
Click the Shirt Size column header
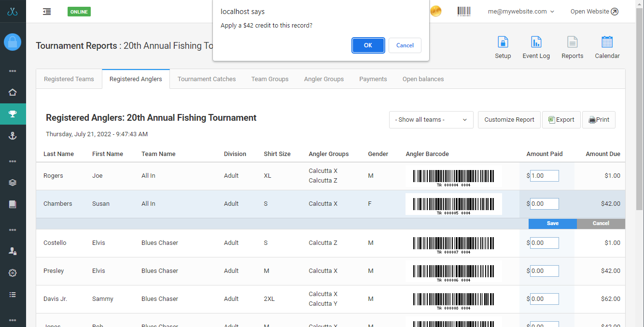[277, 154]
